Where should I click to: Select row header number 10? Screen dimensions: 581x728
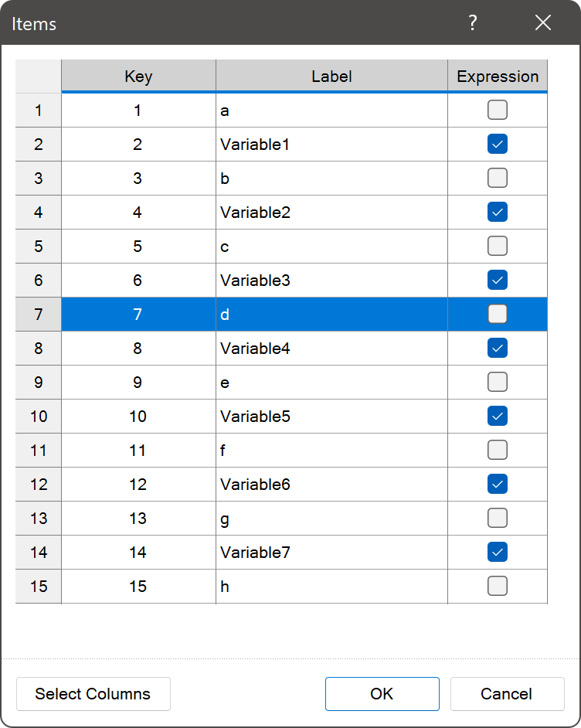[x=39, y=417]
